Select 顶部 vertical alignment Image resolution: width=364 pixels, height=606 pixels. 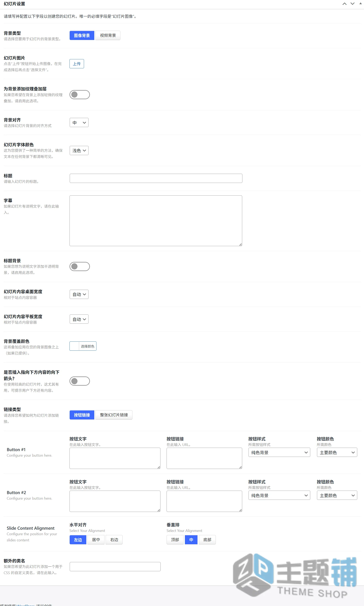coord(175,540)
